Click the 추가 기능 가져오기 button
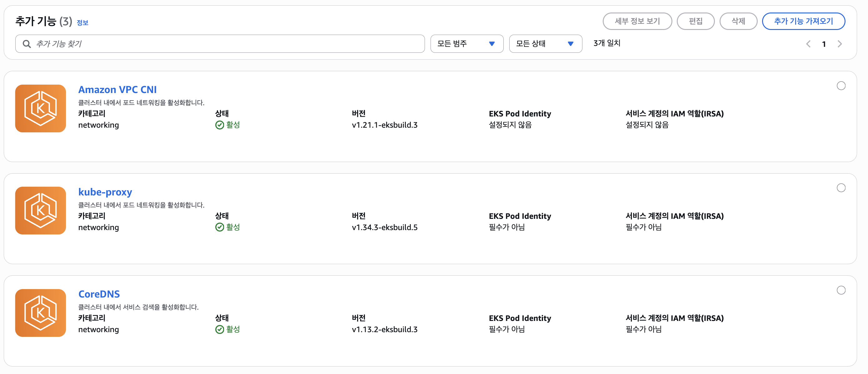Screen dimensions: 868x374 tap(803, 21)
